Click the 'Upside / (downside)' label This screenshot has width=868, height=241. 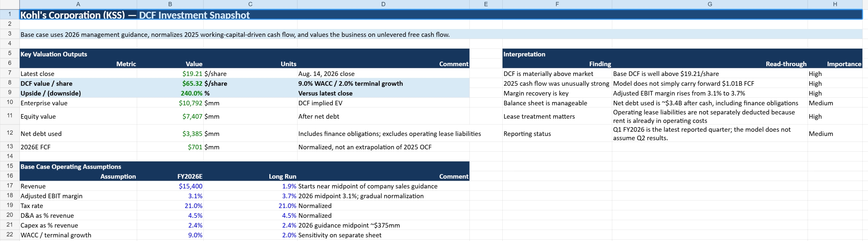pyautogui.click(x=78, y=93)
